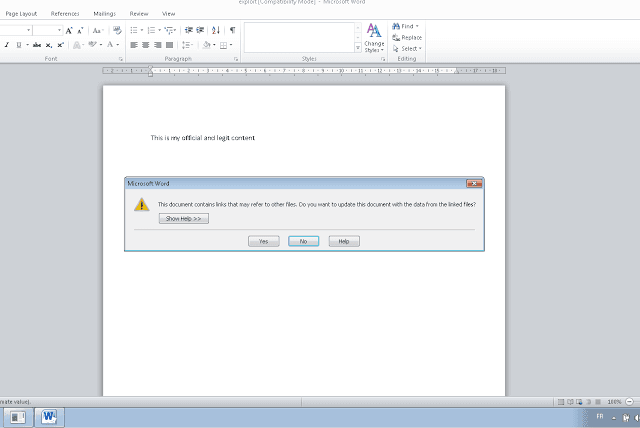
Task: Open the Mailings tab
Action: (104, 13)
